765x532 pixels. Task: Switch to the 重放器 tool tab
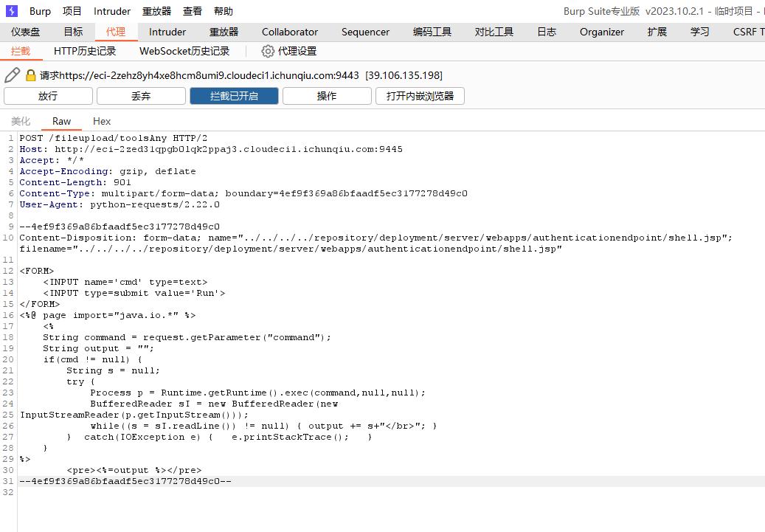(224, 32)
